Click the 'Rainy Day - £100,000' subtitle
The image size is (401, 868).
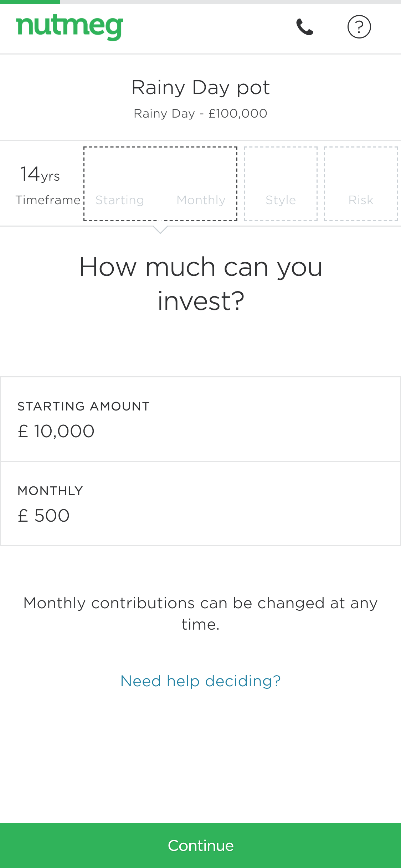200,113
